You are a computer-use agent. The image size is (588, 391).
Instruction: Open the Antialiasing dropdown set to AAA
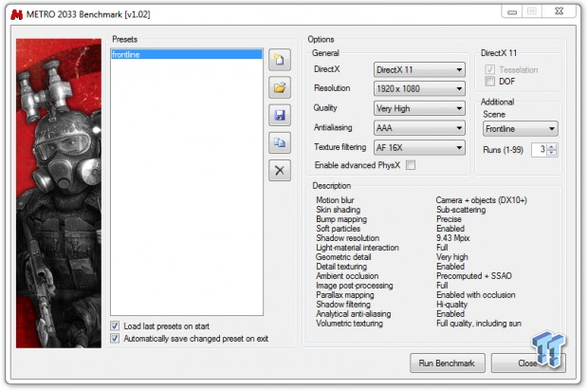(419, 128)
